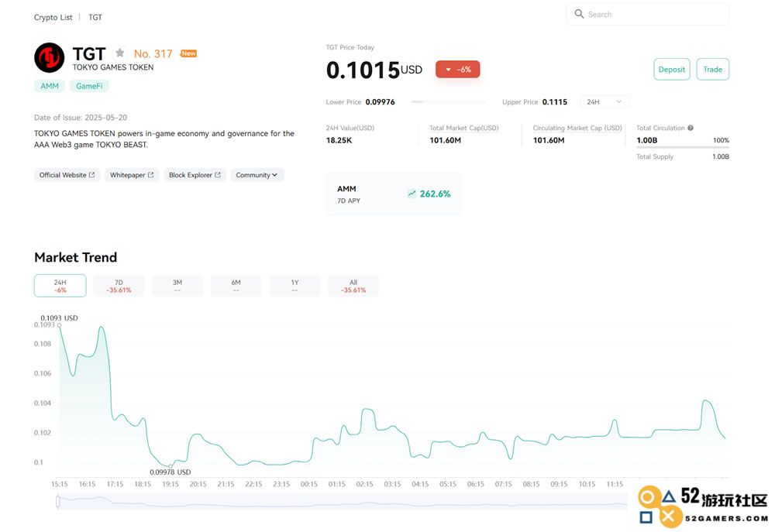Click the 0.1015 USD price value
775x532 pixels.
[374, 70]
